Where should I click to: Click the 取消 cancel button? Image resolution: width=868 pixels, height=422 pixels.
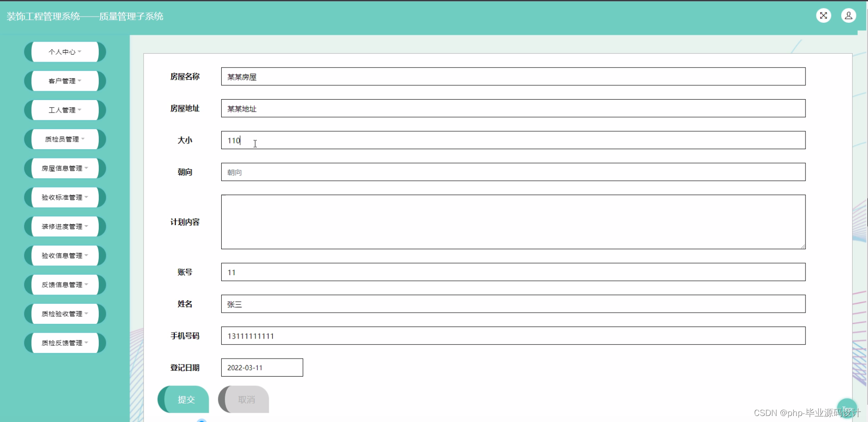pyautogui.click(x=246, y=399)
